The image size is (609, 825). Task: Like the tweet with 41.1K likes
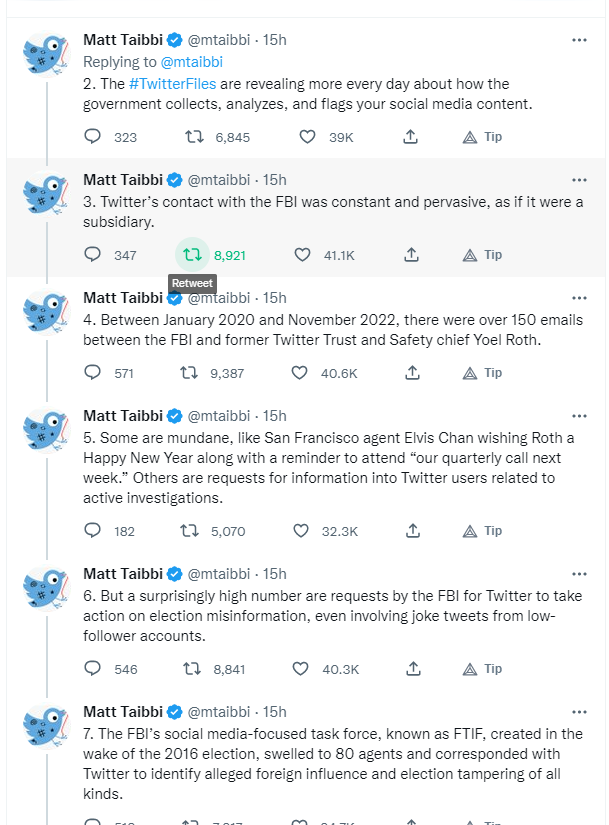303,255
